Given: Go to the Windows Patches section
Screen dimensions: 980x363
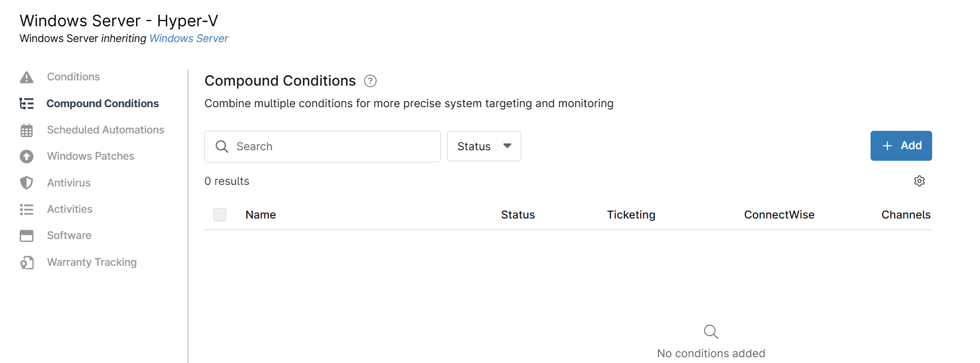Looking at the screenshot, I should coord(90,156).
